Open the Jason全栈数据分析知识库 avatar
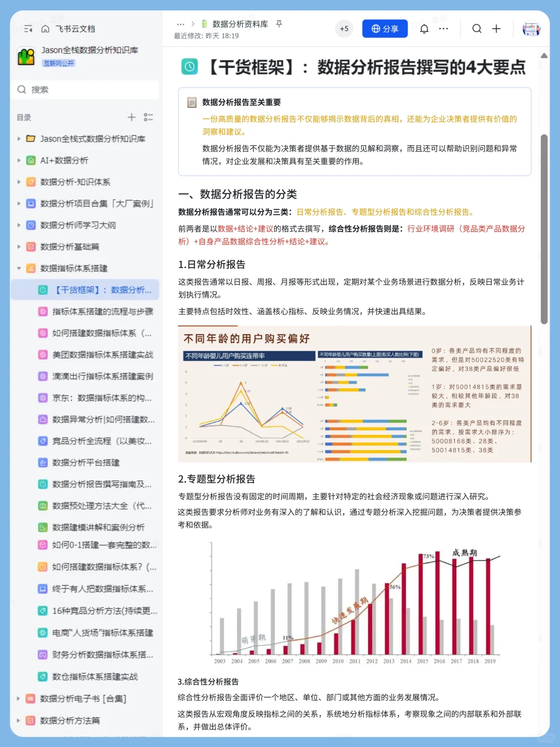This screenshot has height=747, width=560. pos(26,56)
